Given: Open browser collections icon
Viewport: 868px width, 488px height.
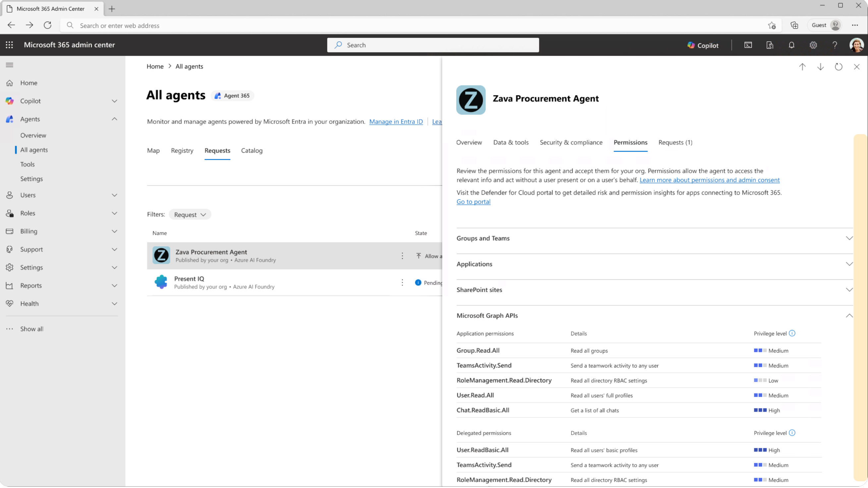Looking at the screenshot, I should click(x=794, y=25).
